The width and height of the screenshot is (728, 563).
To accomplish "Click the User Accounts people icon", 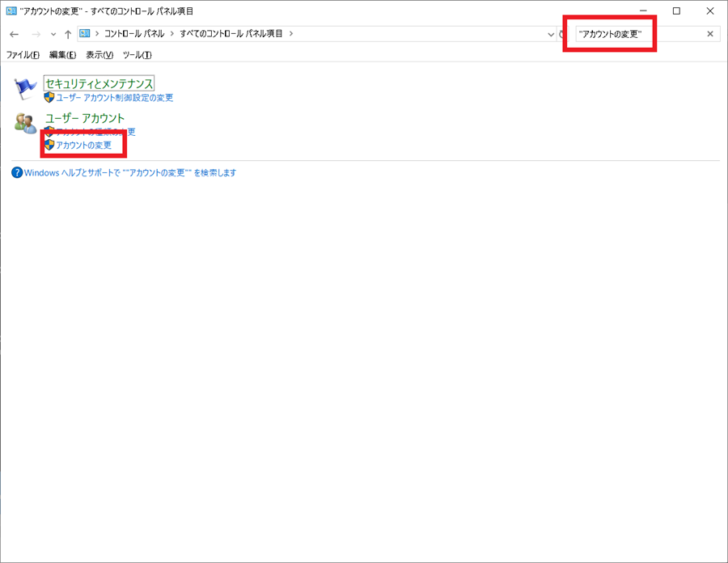I will pos(25,123).
